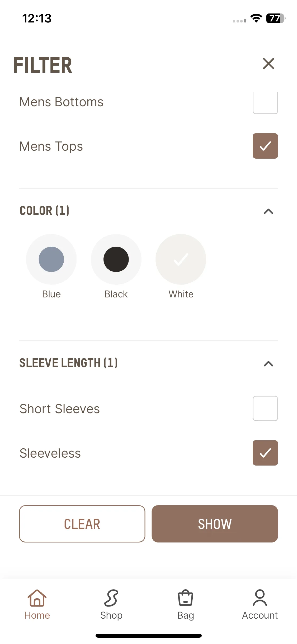
Task: Select the Blue color swatch
Action: tap(51, 259)
